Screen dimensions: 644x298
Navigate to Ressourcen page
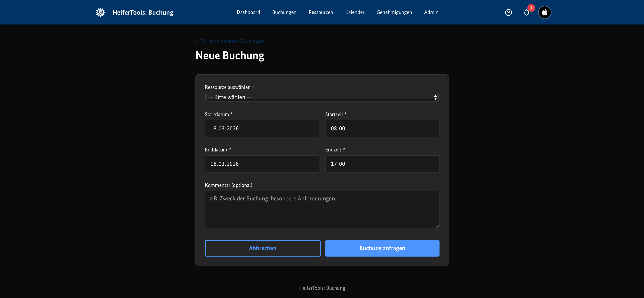[320, 12]
